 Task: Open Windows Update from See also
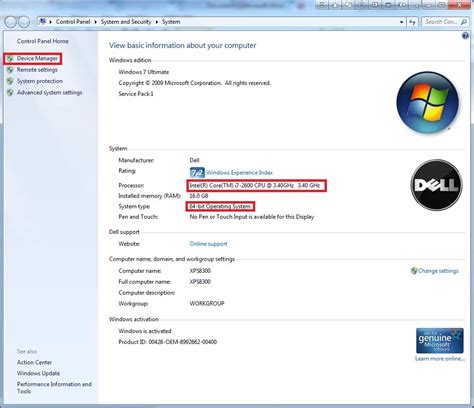pos(38,373)
